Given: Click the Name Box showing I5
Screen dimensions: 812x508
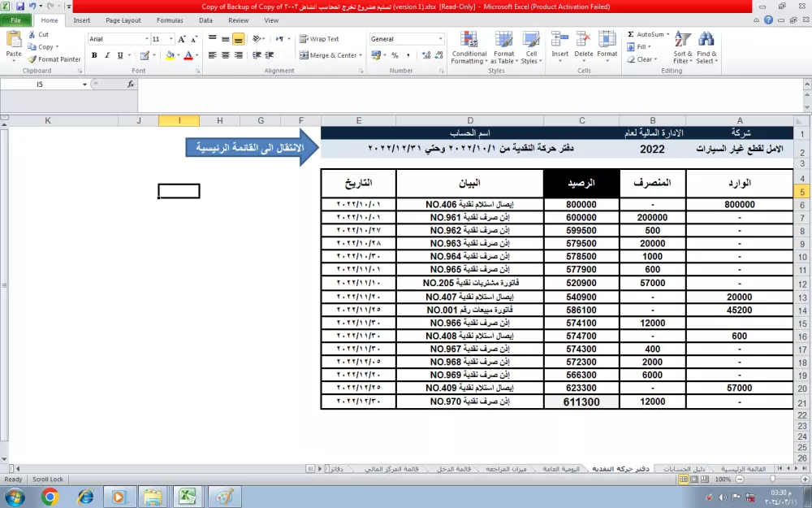Looking at the screenshot, I should [x=40, y=84].
